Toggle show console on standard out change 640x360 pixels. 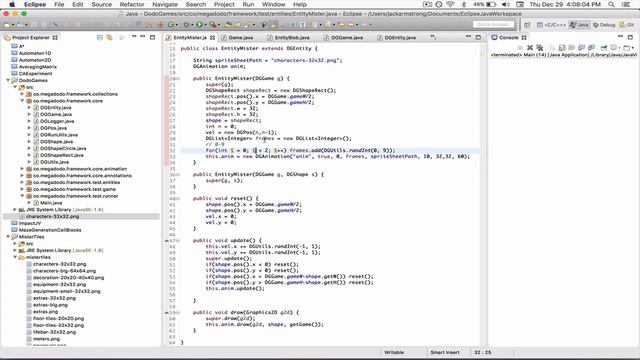tap(581, 48)
